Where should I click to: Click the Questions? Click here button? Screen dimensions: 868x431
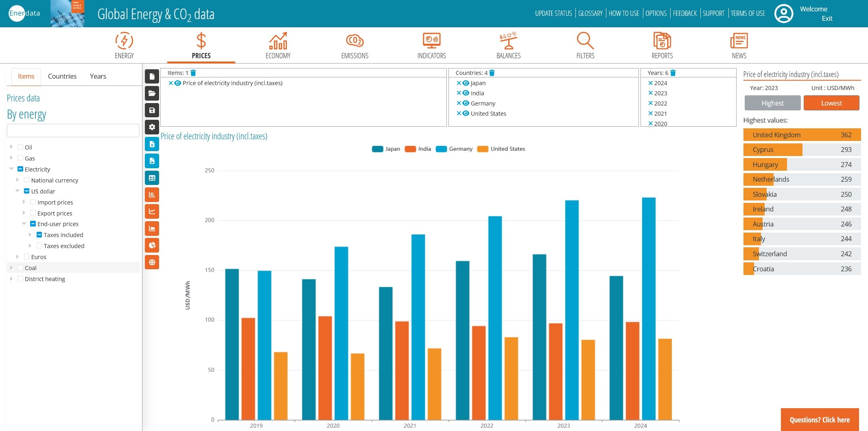click(x=819, y=420)
